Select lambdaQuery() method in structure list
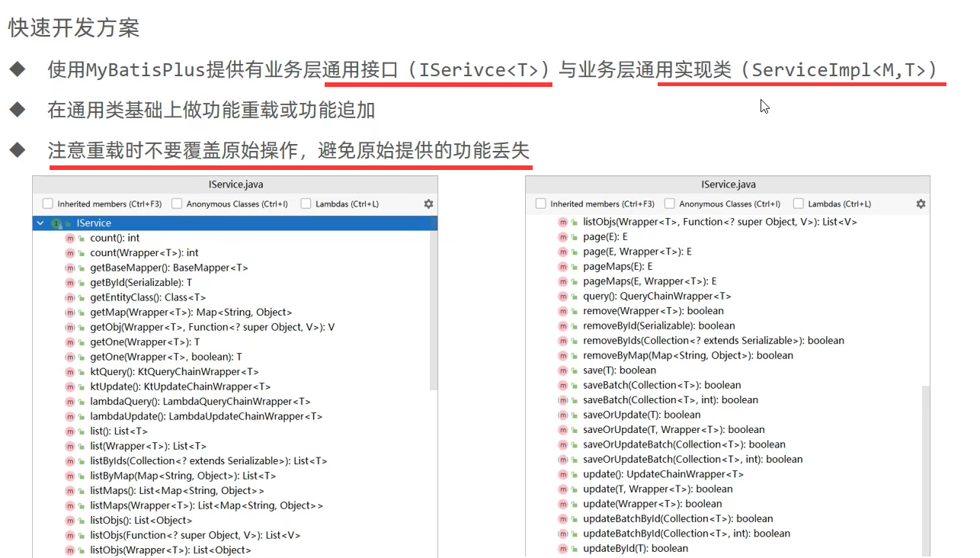The height and width of the screenshot is (558, 980). pyautogui.click(x=200, y=402)
